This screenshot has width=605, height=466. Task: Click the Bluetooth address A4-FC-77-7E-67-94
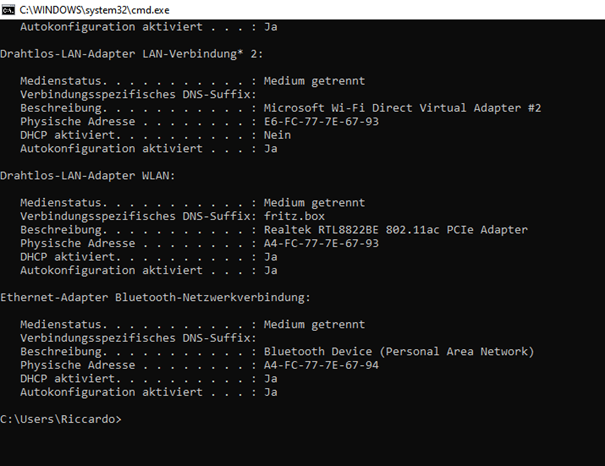click(x=321, y=365)
